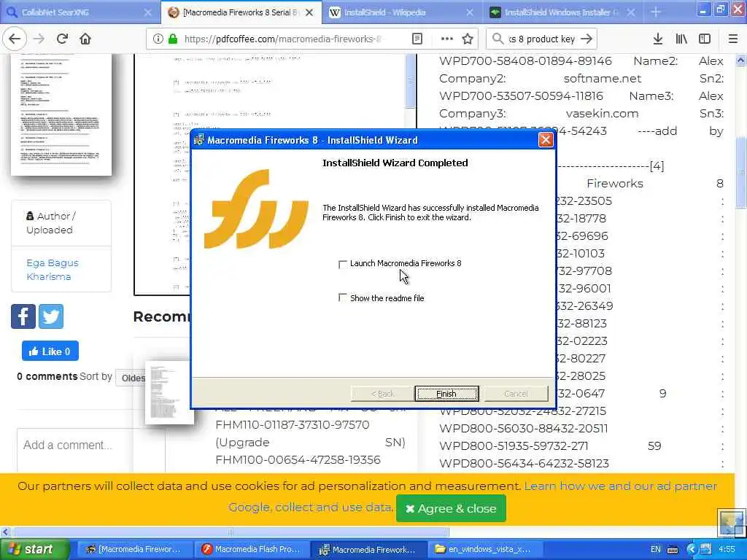Bookmark this page with the star
The width and height of the screenshot is (747, 560).
468,39
